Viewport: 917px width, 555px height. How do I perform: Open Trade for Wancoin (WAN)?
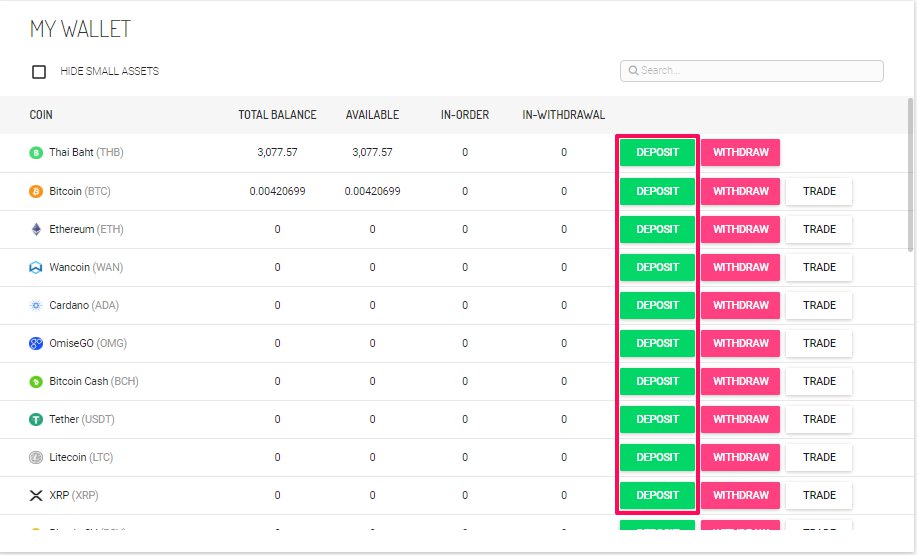(x=819, y=267)
